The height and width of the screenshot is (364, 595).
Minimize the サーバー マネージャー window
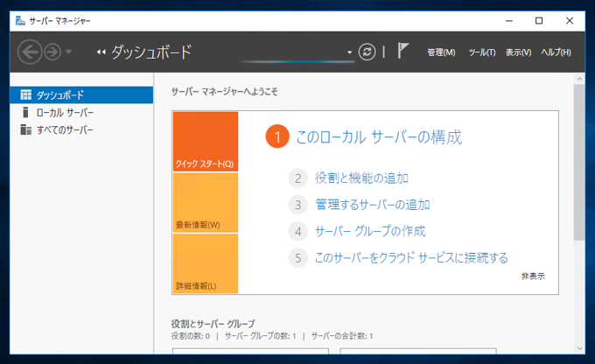tap(509, 21)
